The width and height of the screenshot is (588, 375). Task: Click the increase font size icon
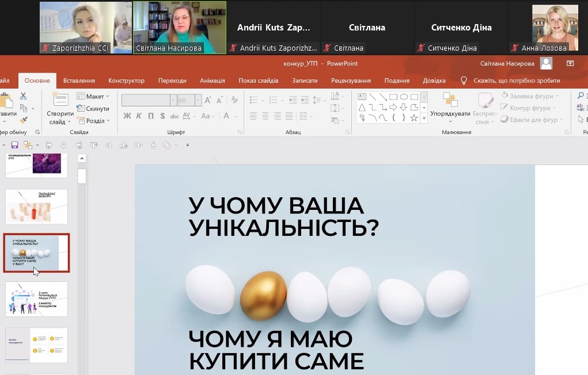tap(208, 100)
